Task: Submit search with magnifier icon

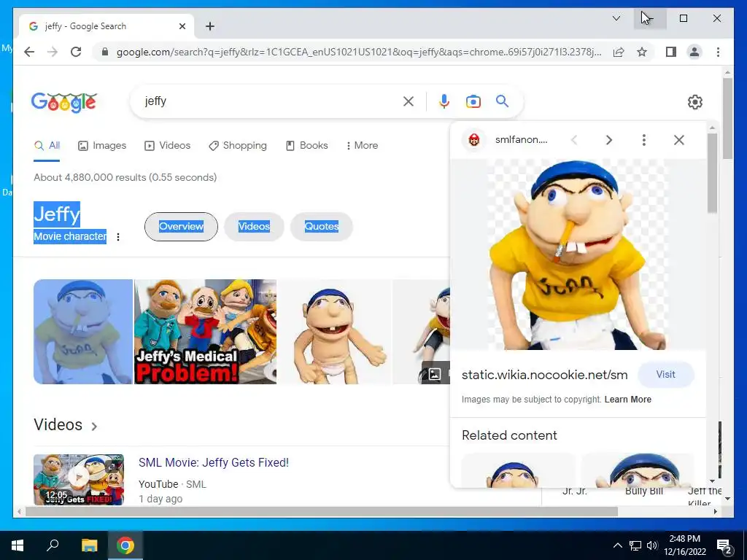Action: tap(502, 101)
